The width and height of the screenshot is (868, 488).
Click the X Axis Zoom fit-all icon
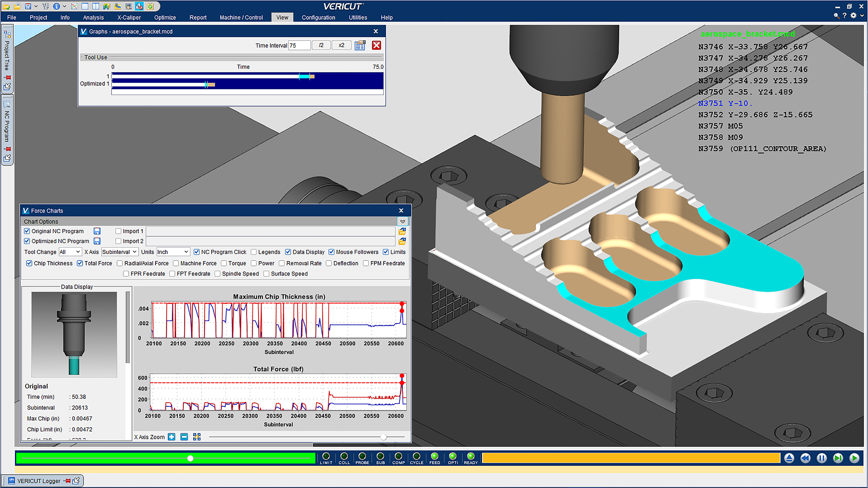tap(197, 437)
